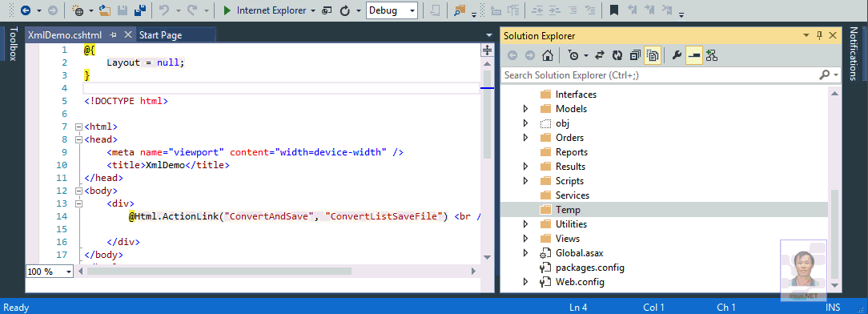The height and width of the screenshot is (314, 868).
Task: Close the XmlDemo.cshtml tab
Action: point(128,35)
